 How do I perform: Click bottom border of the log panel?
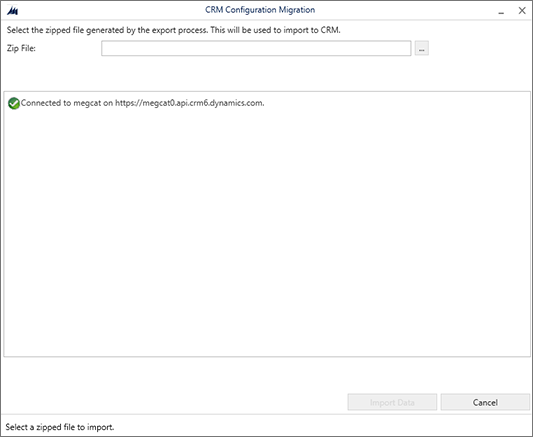coord(267,356)
